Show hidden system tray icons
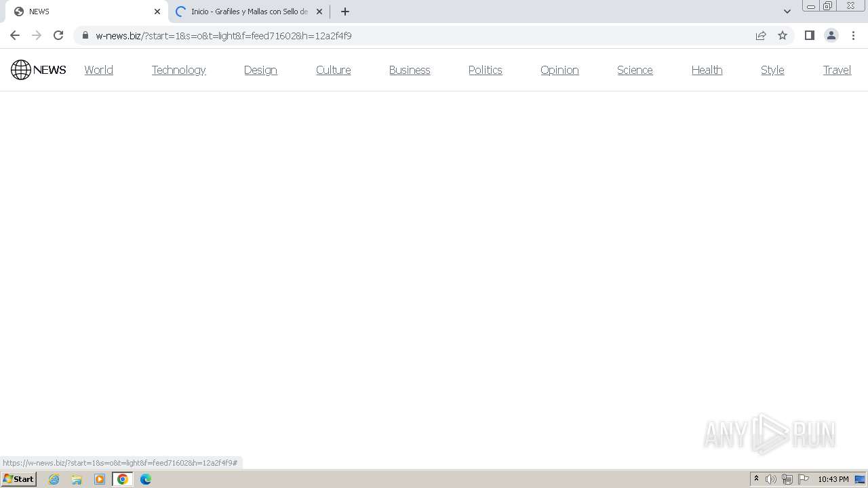This screenshot has height=488, width=868. [x=756, y=479]
